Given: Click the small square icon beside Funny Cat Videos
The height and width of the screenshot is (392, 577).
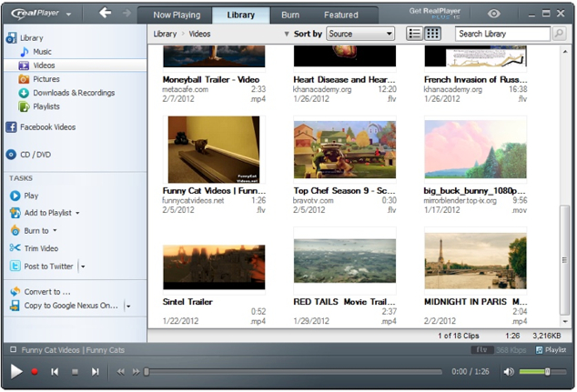Looking at the screenshot, I should click(14, 349).
